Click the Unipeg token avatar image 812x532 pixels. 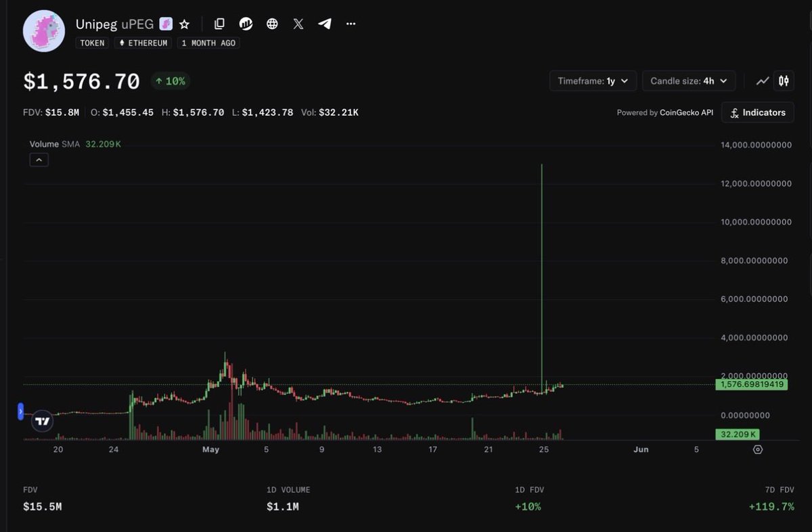click(44, 31)
